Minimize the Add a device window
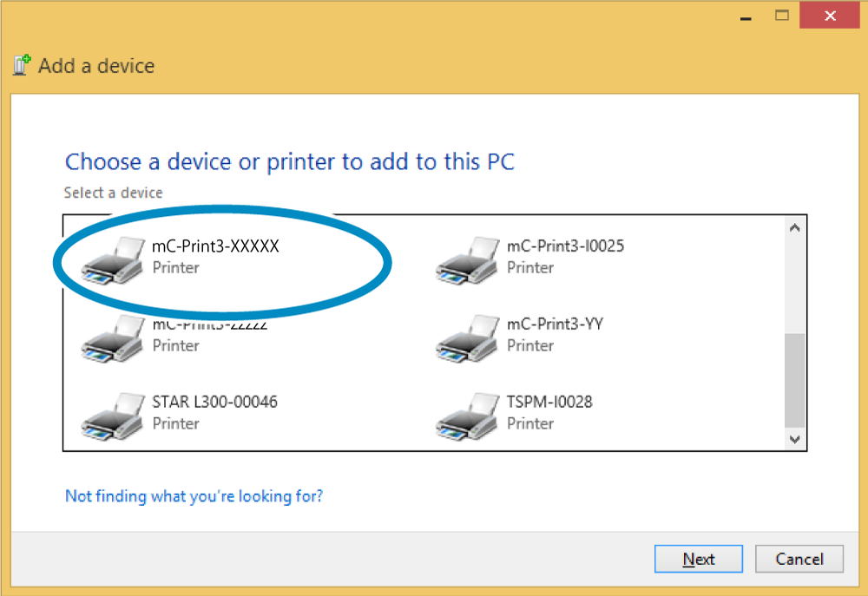Screen dimensions: 868x596 point(744,15)
